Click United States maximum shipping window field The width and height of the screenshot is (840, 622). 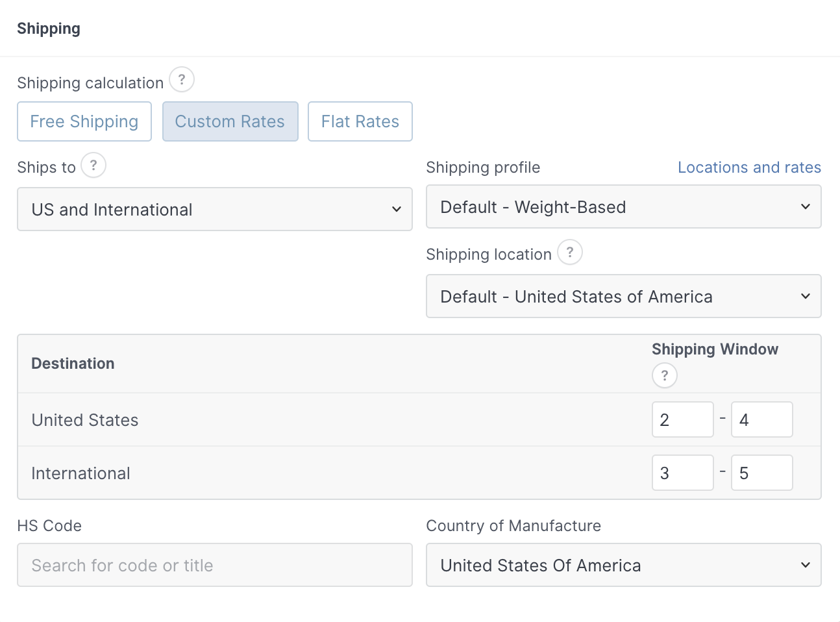pos(761,420)
